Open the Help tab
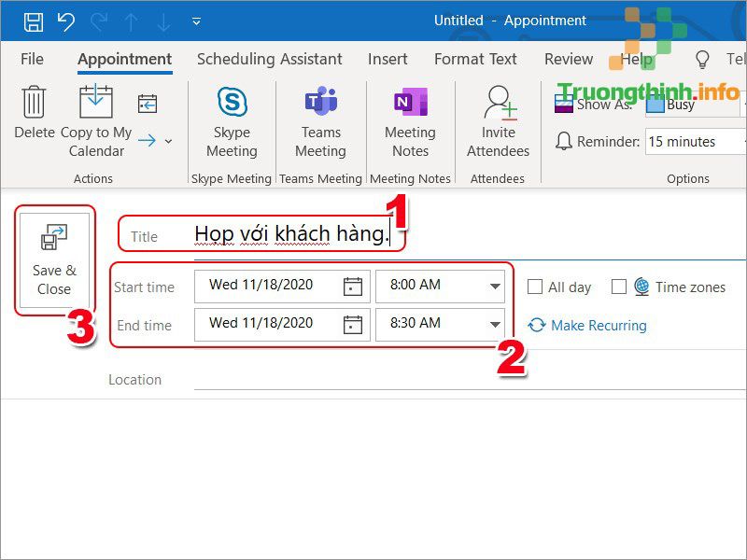 636,59
